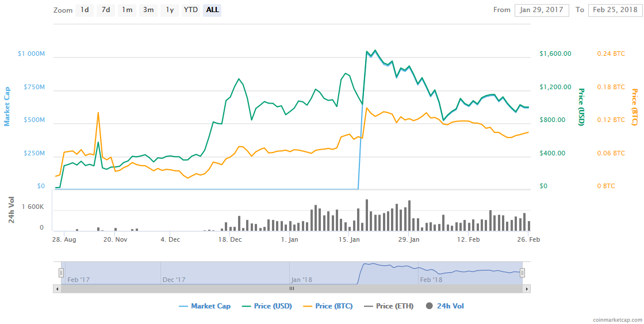Screen dimensions: 644x324
Task: Toggle Price (USD) series in legend
Action: point(267,306)
